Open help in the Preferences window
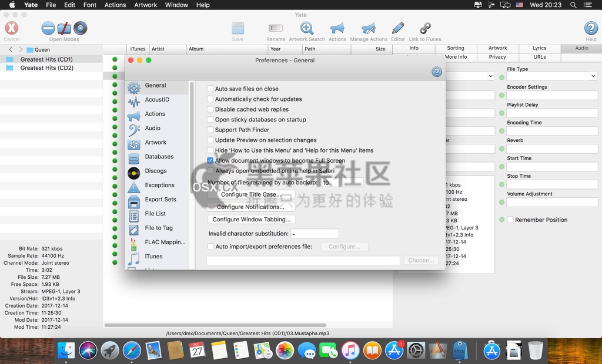Image resolution: width=602 pixels, height=364 pixels. (437, 72)
